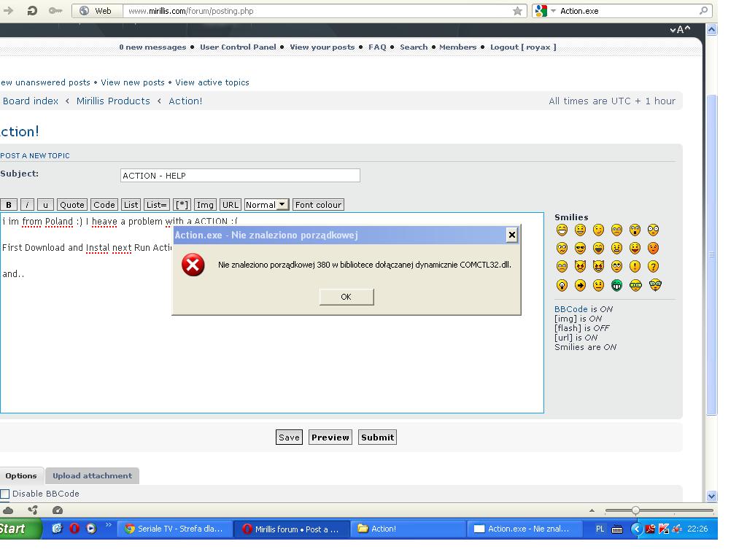This screenshot has width=747, height=560.
Task: Click the page vertical scrollbar thumb
Action: 712,255
